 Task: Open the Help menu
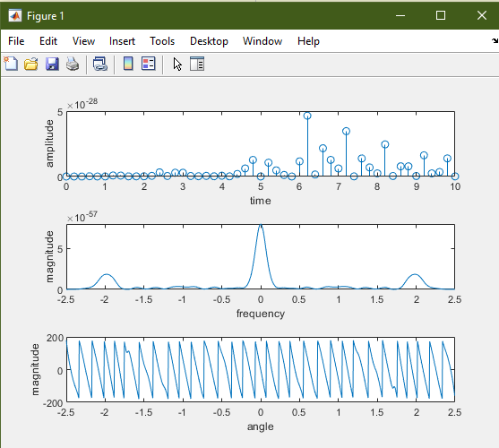pos(308,41)
